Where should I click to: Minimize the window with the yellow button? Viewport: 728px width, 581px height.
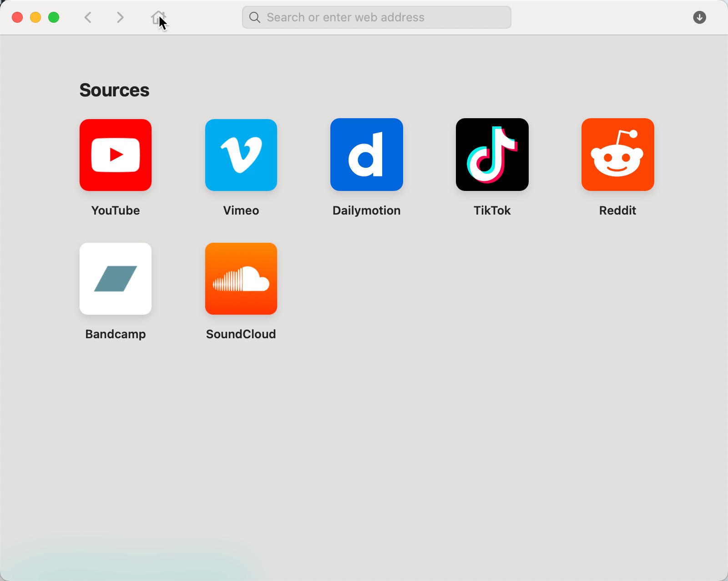point(35,18)
